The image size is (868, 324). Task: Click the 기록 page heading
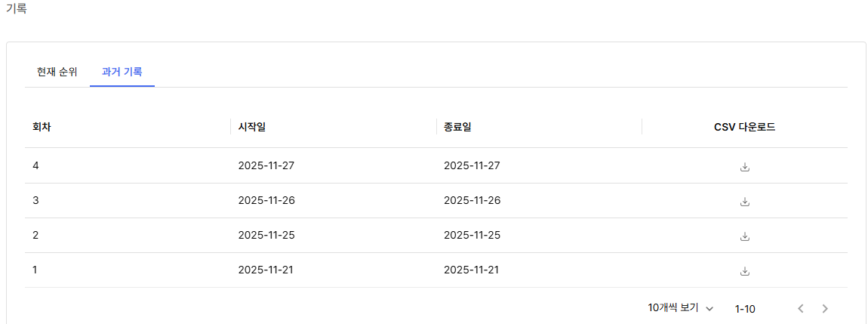(x=16, y=9)
